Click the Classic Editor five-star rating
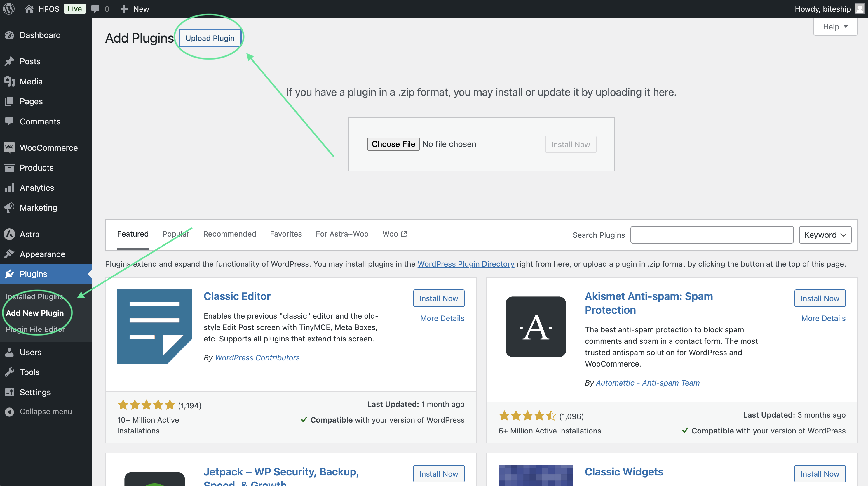The width and height of the screenshot is (868, 486). click(x=146, y=405)
